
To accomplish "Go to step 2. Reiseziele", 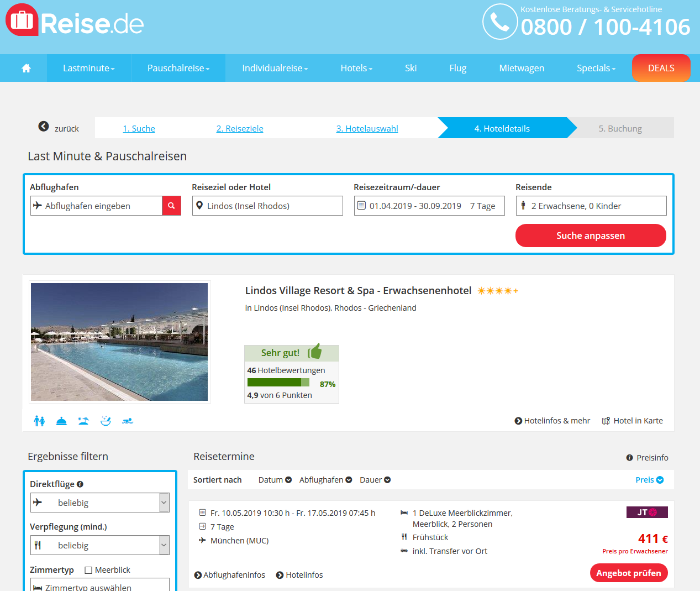I will point(240,128).
